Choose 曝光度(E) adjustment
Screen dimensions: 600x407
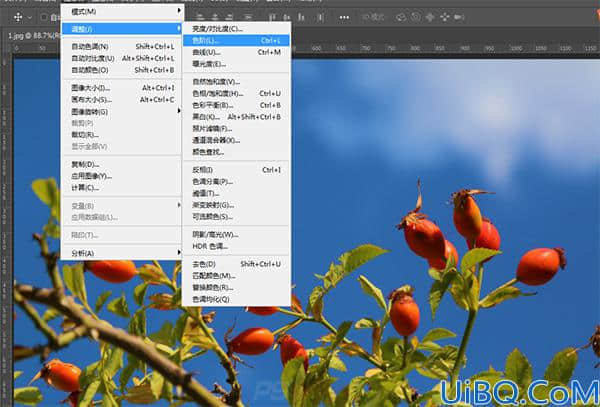pyautogui.click(x=236, y=64)
